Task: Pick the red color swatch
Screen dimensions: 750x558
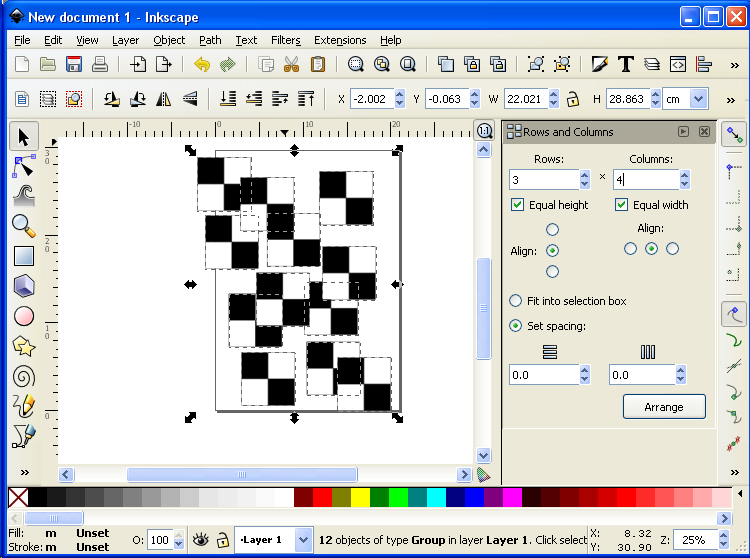Action: click(x=322, y=497)
